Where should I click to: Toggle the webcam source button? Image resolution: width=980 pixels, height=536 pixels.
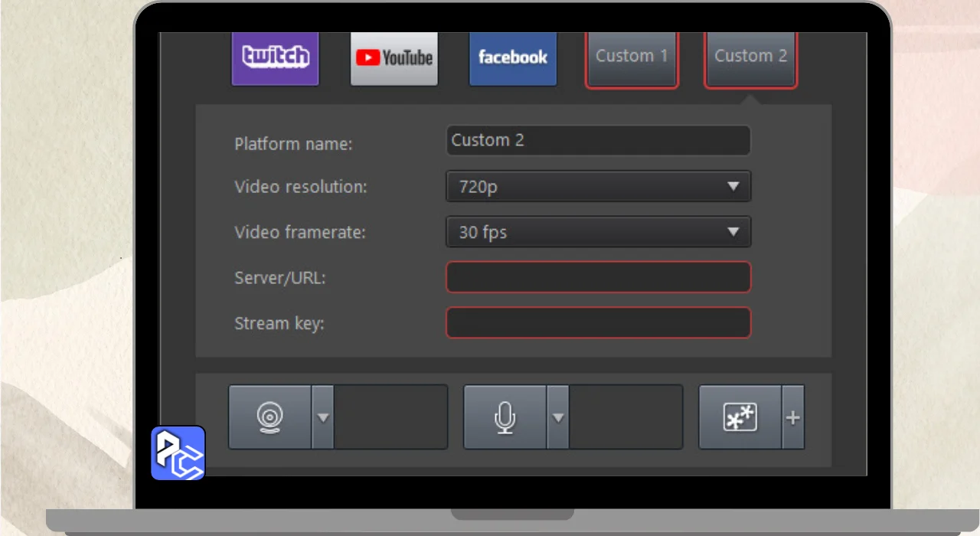[269, 417]
